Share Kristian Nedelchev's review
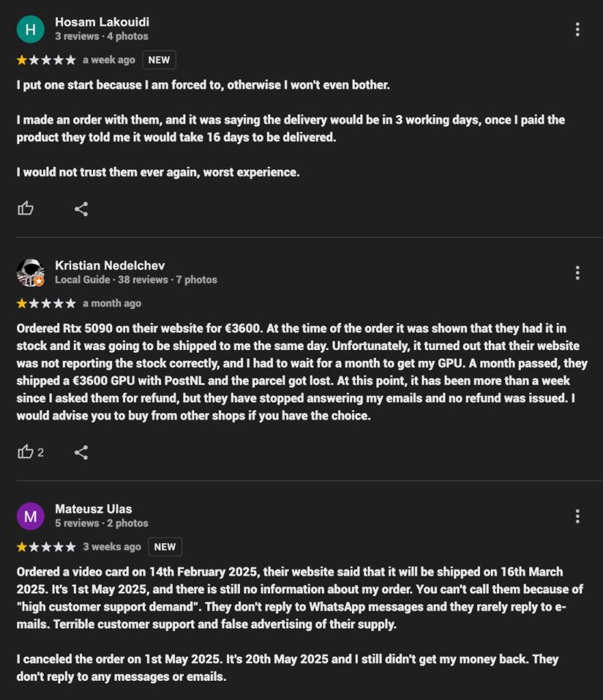Image resolution: width=603 pixels, height=700 pixels. (81, 452)
